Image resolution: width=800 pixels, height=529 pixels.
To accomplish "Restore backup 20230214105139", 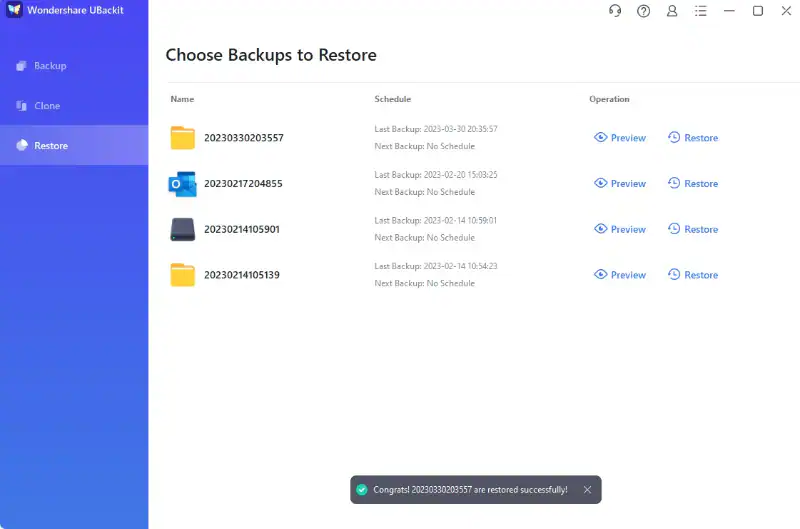I will [x=693, y=275].
